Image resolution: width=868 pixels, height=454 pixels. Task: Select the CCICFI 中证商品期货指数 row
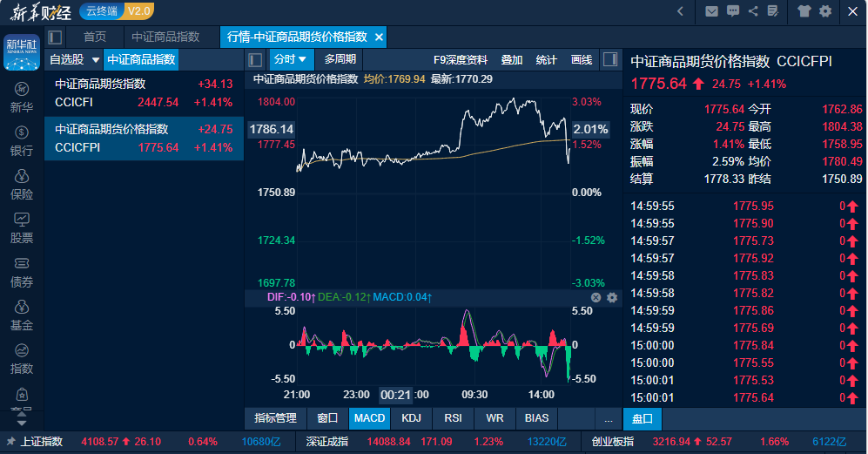tap(144, 93)
